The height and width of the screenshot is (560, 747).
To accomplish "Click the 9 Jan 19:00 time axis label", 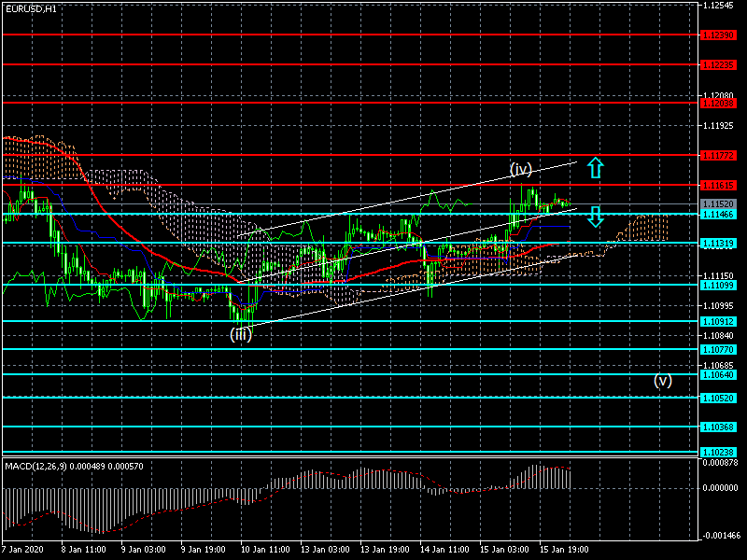I will coord(204,549).
